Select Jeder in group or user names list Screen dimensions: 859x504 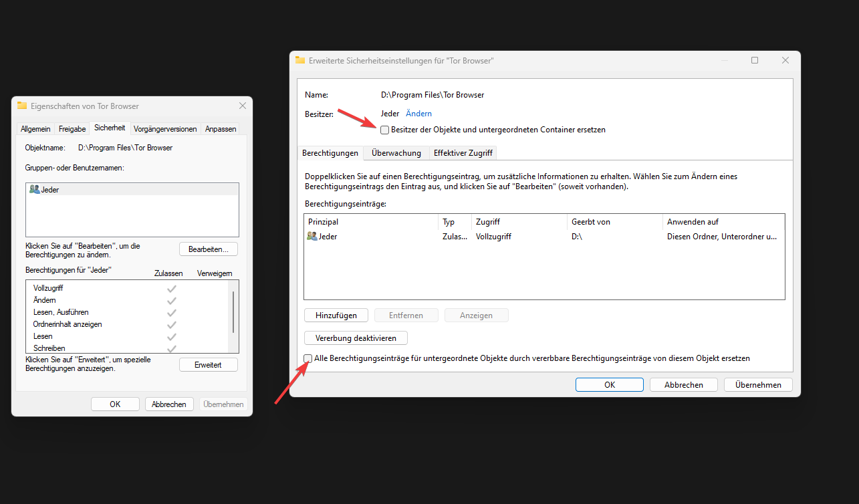pos(132,190)
